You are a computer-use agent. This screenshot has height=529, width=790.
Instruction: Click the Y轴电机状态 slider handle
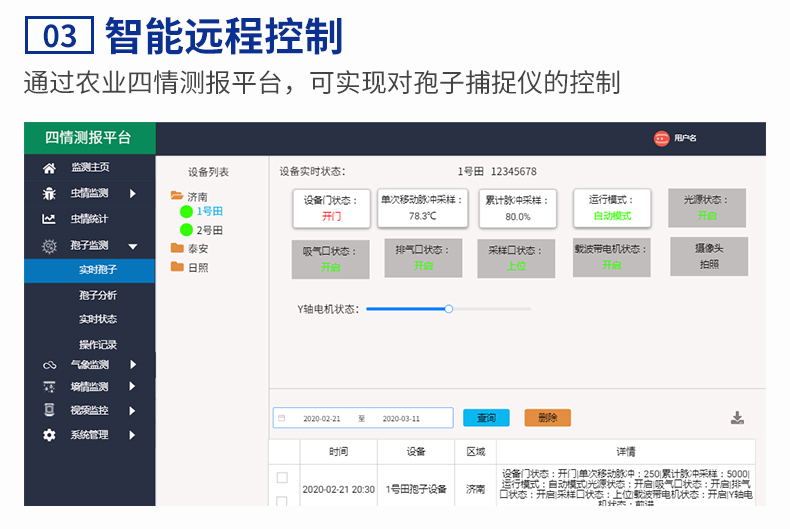tap(449, 309)
